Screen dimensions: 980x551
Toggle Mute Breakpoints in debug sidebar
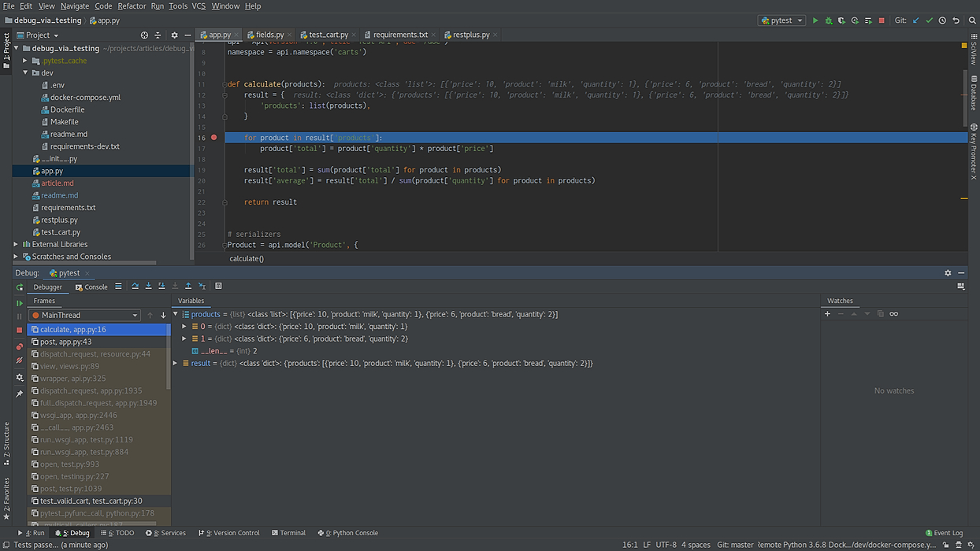point(20,361)
